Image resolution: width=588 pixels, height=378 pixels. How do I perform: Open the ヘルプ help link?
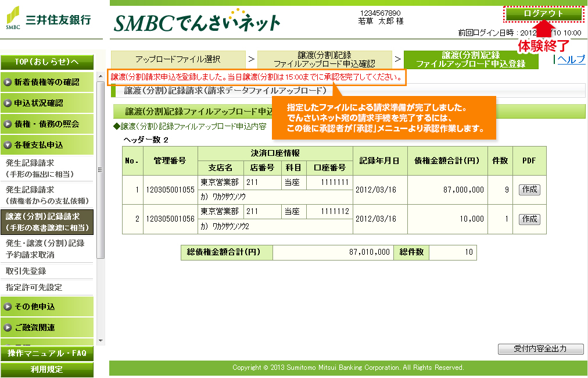571,59
